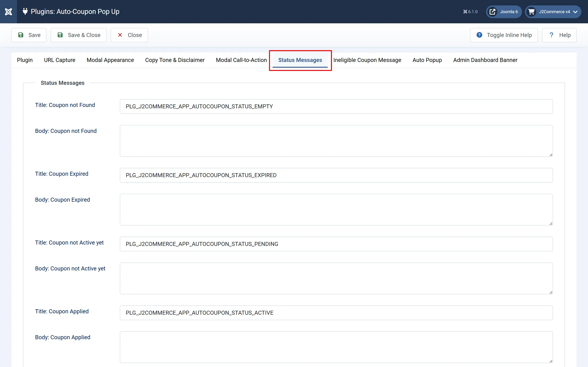Open Modal Call-to-Action tab
The height and width of the screenshot is (367, 588).
click(x=241, y=60)
